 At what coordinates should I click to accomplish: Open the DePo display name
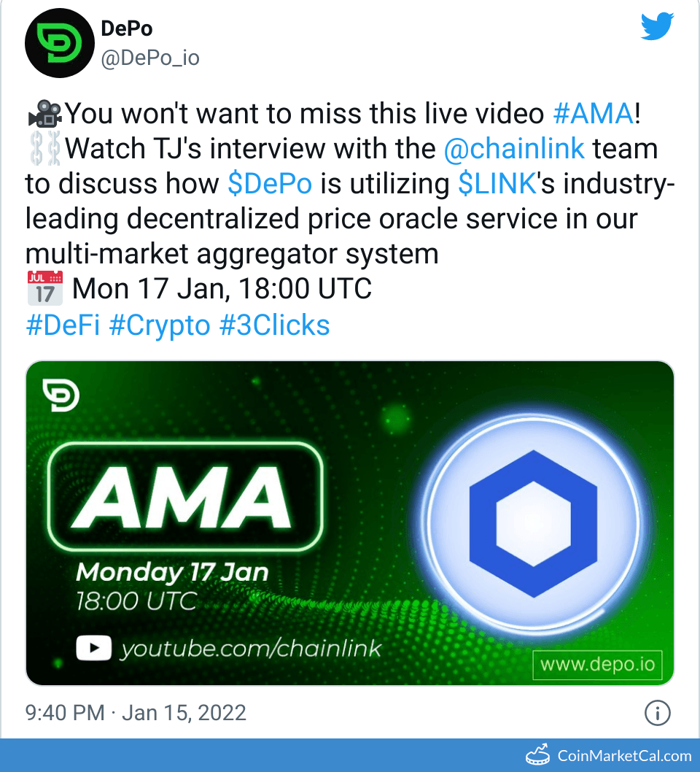[126, 28]
